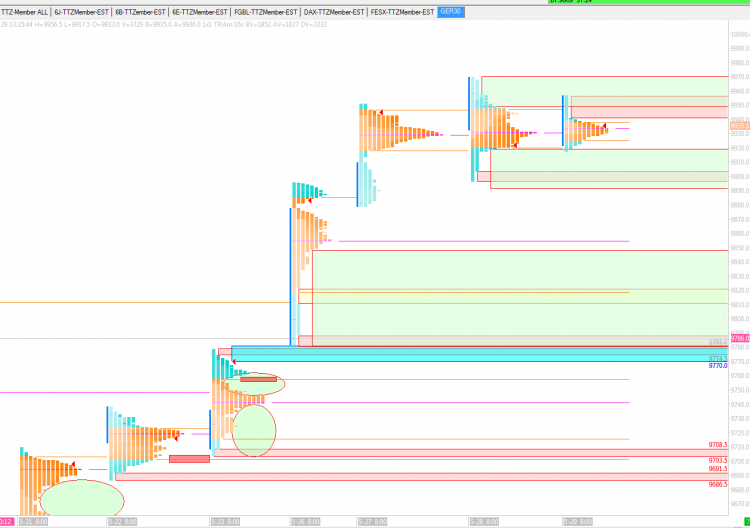Select the DAX-TTZMember-EST tab

(x=334, y=12)
